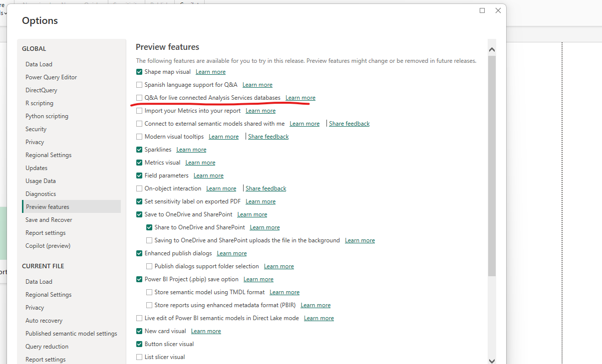Enable Publish dialogs support folder selection

pos(149,266)
